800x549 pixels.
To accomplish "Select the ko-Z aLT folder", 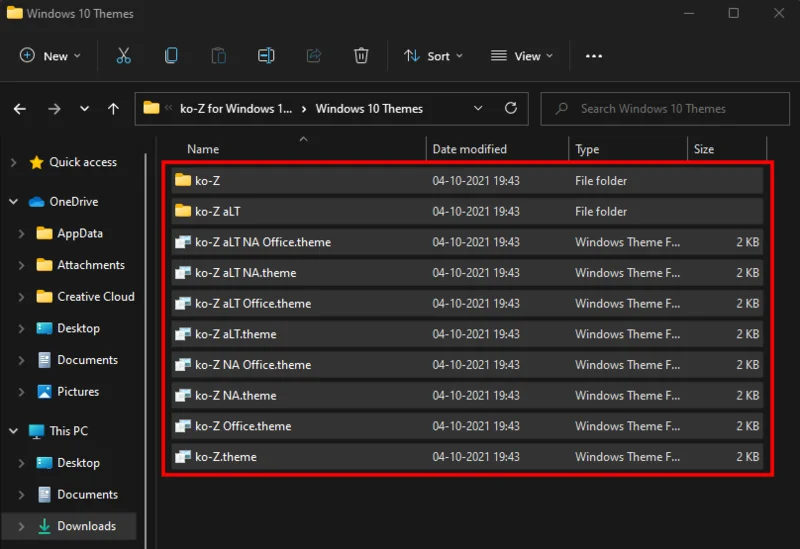I will pos(217,211).
